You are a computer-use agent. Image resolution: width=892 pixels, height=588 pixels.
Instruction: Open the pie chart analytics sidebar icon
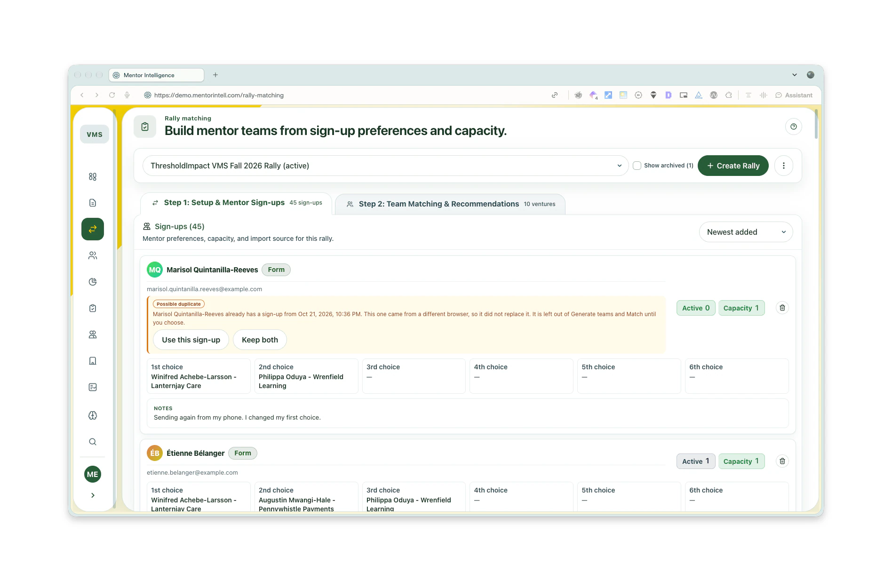[x=93, y=282]
